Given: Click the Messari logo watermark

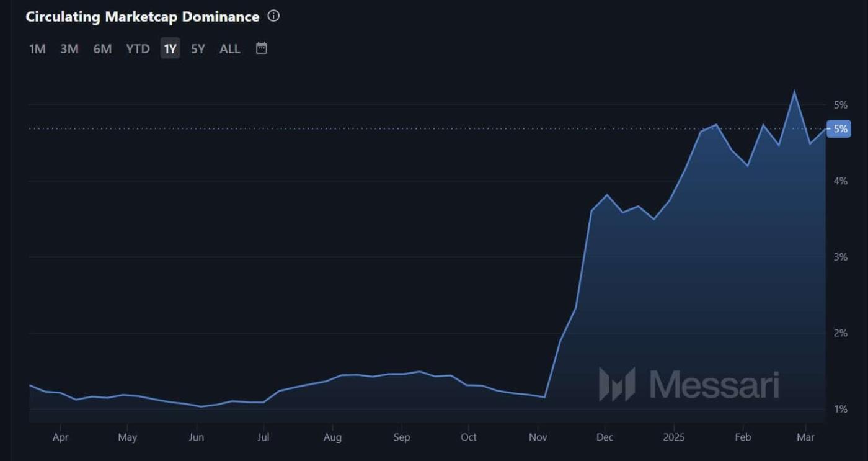Looking at the screenshot, I should point(688,384).
